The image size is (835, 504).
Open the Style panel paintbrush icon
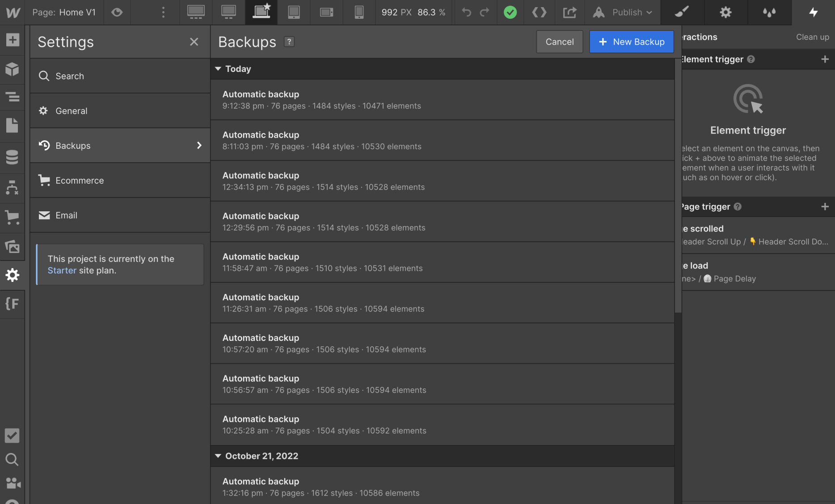click(x=682, y=12)
